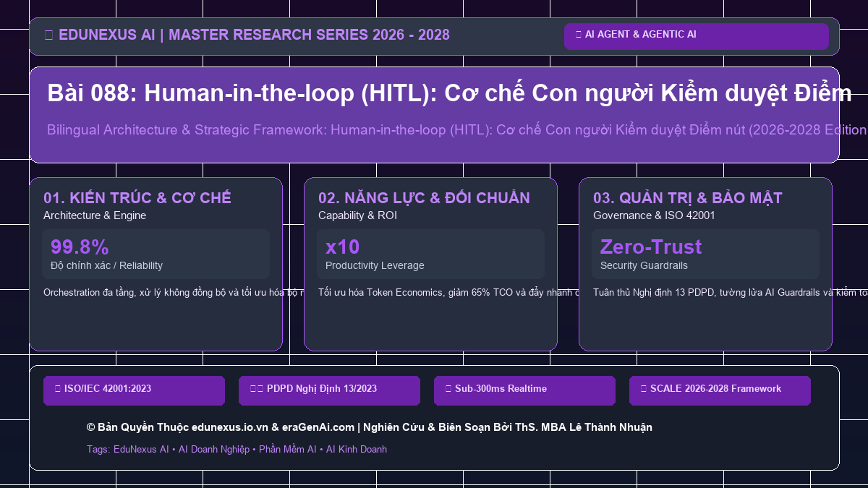Select the SCALE 2026-2028 Framework badge
Viewport: 868px width, 488px height.
click(x=720, y=390)
